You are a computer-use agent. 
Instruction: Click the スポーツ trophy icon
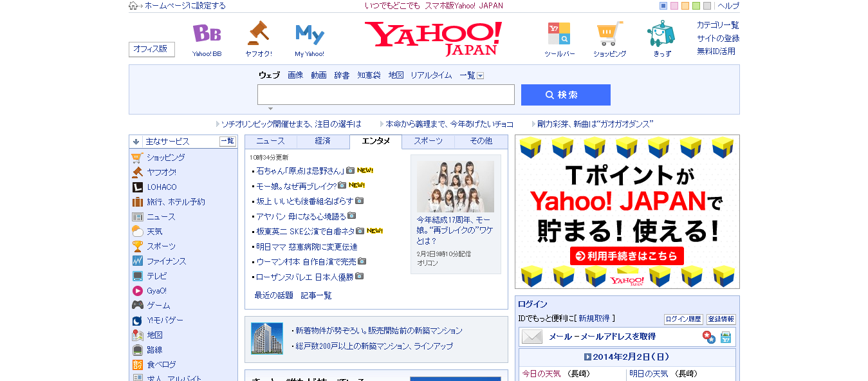137,246
